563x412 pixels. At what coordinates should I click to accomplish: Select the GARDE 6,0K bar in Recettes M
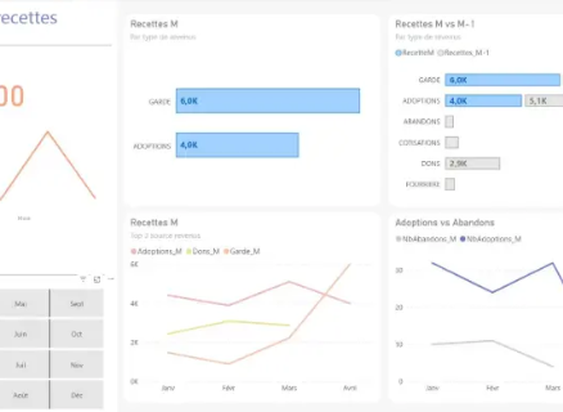click(x=268, y=101)
